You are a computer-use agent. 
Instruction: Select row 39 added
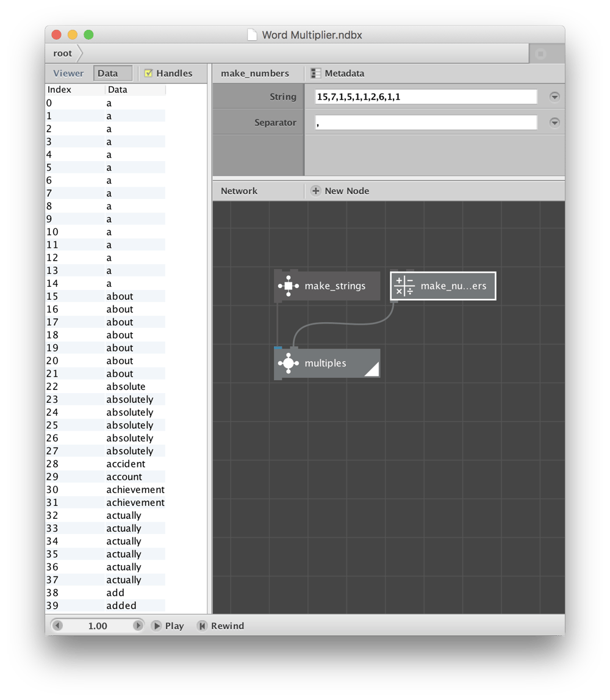(x=106, y=606)
